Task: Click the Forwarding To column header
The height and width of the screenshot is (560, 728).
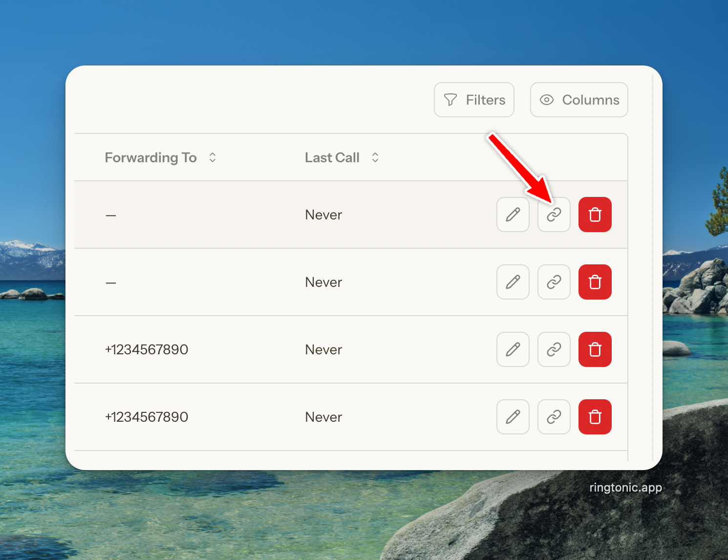Action: tap(150, 157)
